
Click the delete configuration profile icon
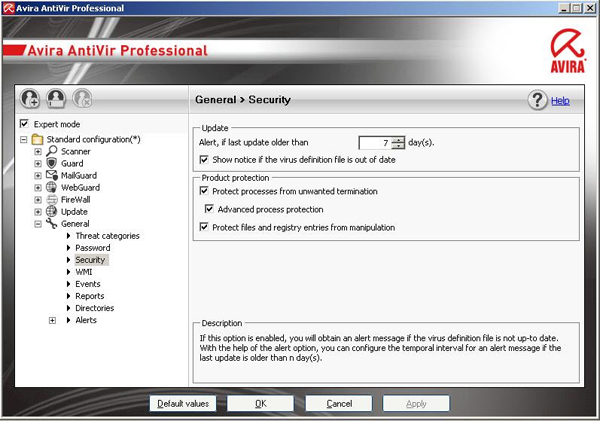point(82,98)
